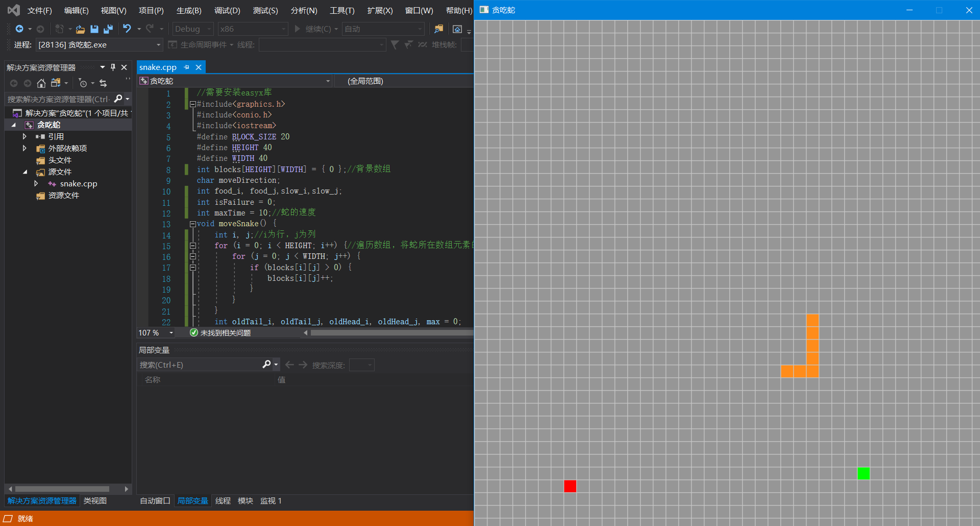Image resolution: width=980 pixels, height=526 pixels.
Task: Click the Open File folder icon
Action: [80, 29]
